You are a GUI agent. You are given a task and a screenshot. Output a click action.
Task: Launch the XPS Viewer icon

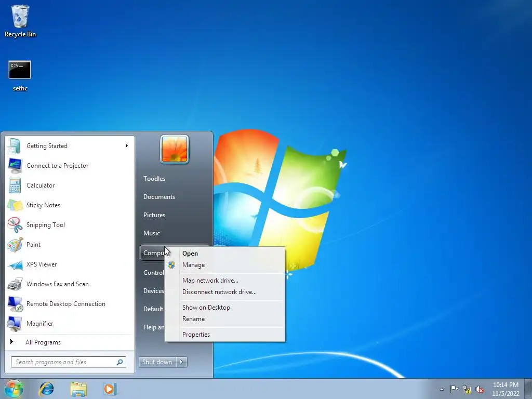click(15, 264)
